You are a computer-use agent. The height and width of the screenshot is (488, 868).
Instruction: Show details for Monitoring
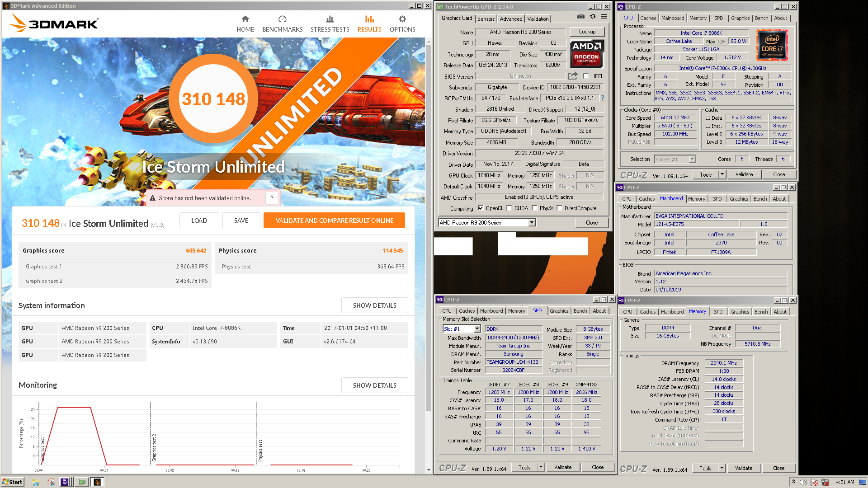click(374, 385)
